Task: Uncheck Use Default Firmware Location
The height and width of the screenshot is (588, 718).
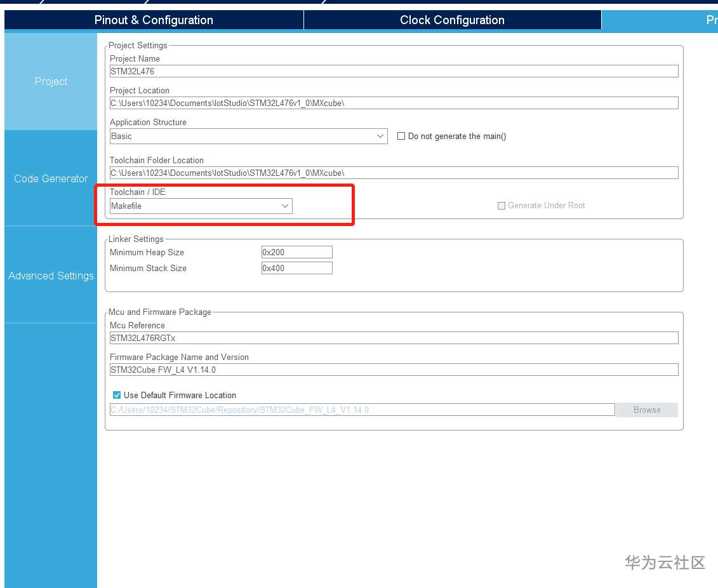Action: (x=117, y=395)
